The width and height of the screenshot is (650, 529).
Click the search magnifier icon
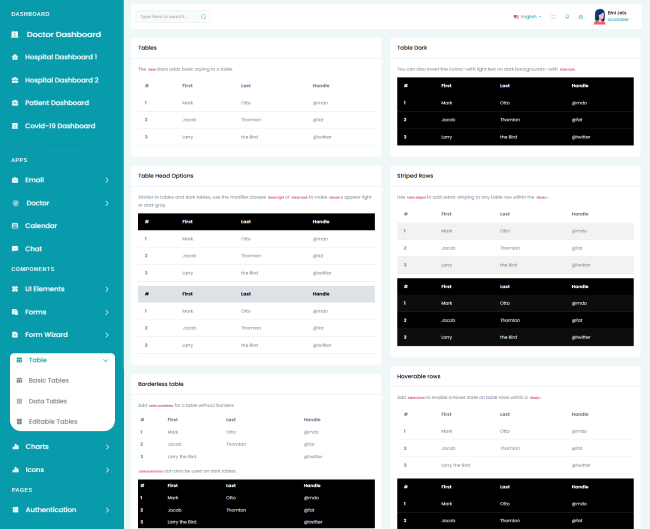(203, 17)
